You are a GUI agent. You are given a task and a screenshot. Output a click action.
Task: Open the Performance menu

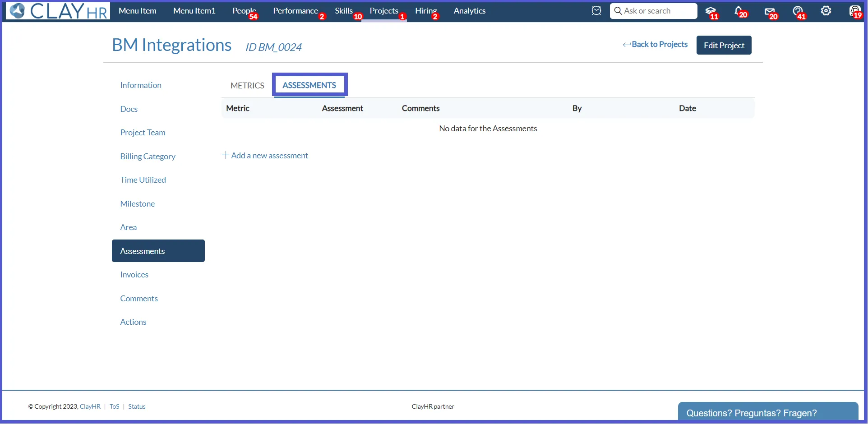(x=295, y=11)
